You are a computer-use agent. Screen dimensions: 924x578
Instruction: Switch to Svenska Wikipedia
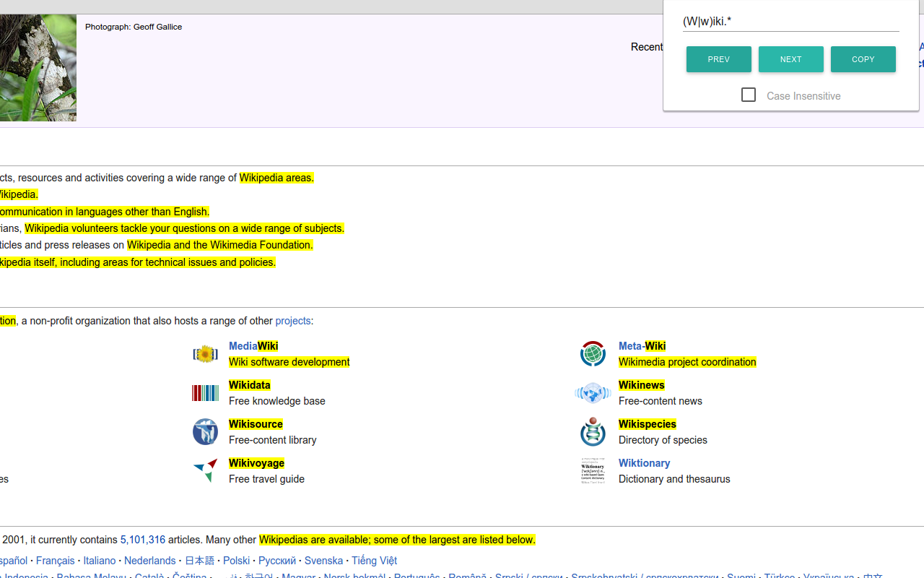click(x=323, y=561)
